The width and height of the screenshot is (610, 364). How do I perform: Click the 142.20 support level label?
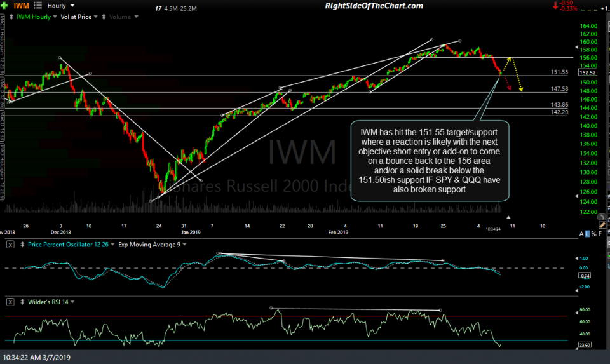click(559, 112)
